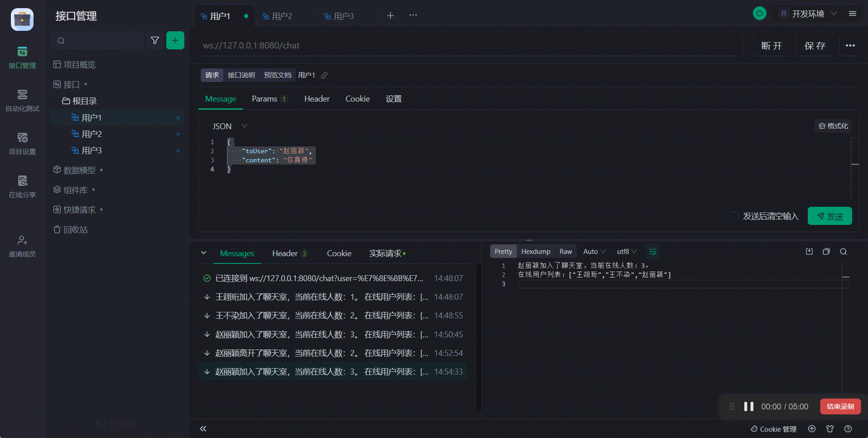Select the 赵丽颖离开了聊天室 message row
Viewport: 868px width, 438px height.
(x=333, y=353)
